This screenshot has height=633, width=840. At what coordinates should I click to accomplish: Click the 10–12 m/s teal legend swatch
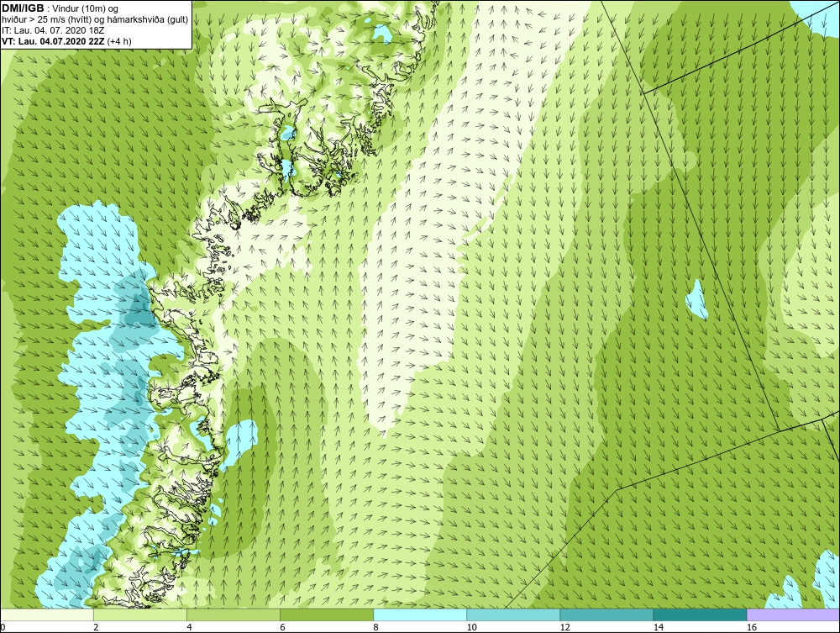click(513, 615)
